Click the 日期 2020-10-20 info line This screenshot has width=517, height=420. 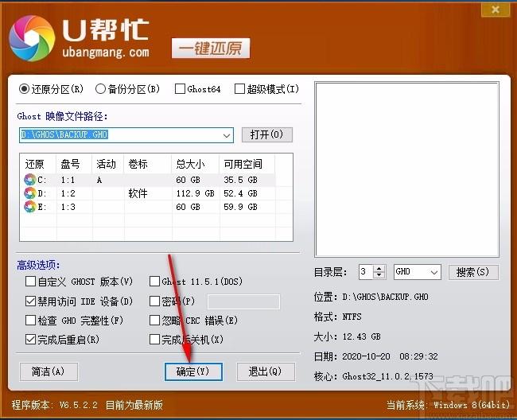(x=376, y=356)
